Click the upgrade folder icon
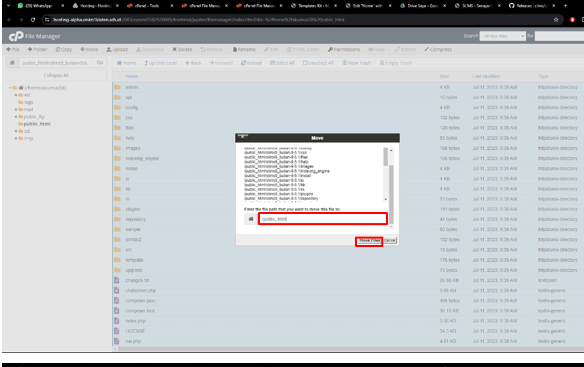 (x=117, y=270)
